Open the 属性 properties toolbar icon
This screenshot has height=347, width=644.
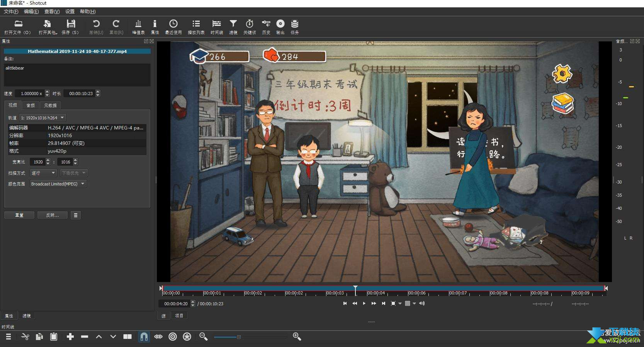click(x=155, y=27)
